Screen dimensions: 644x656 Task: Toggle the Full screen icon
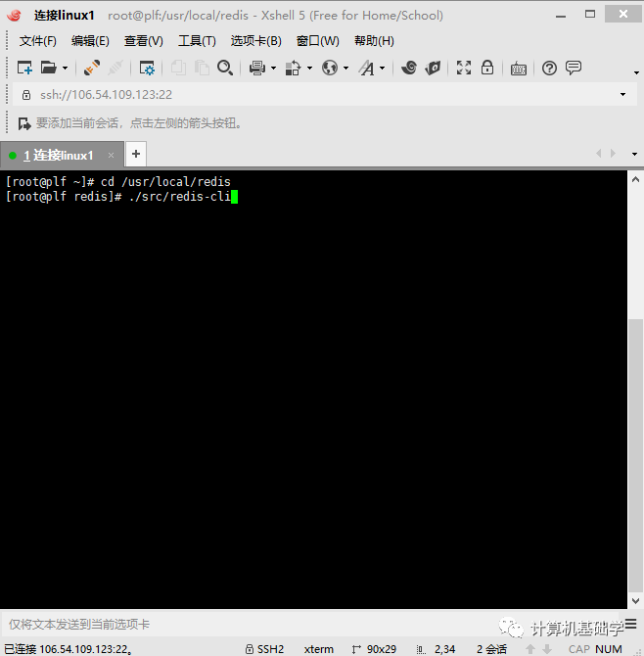point(464,68)
